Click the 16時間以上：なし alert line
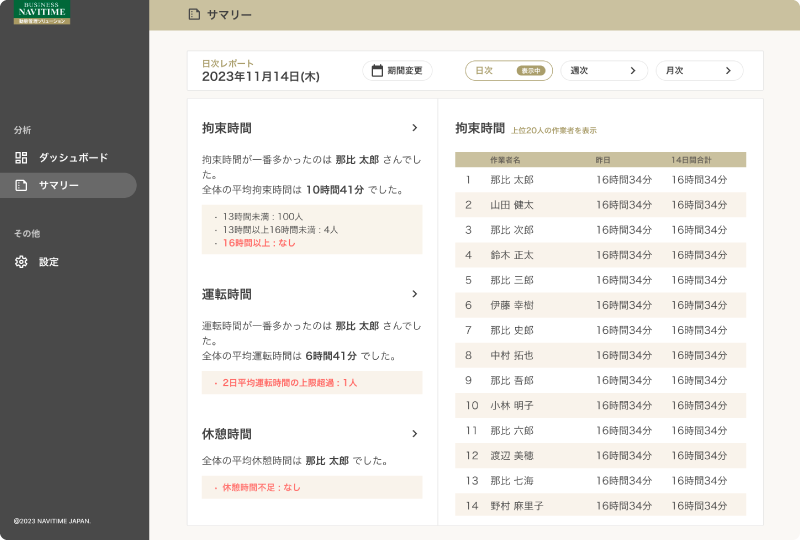This screenshot has height=540, width=800. click(259, 243)
